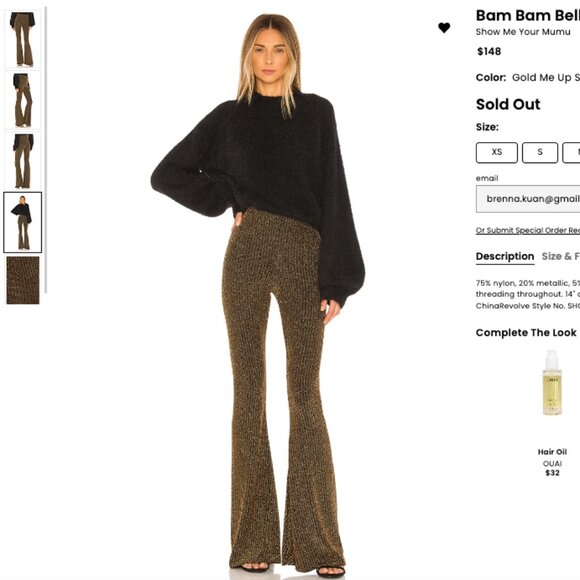The image size is (580, 580).
Task: Click the Show Me Your Mumu brand link
Action: 523,32
